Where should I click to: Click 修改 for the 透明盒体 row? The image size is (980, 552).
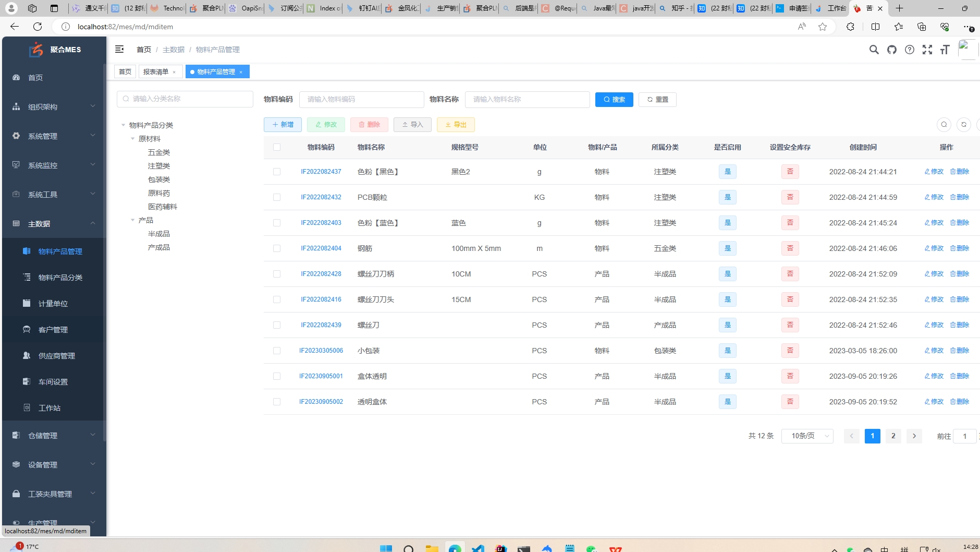pyautogui.click(x=934, y=402)
